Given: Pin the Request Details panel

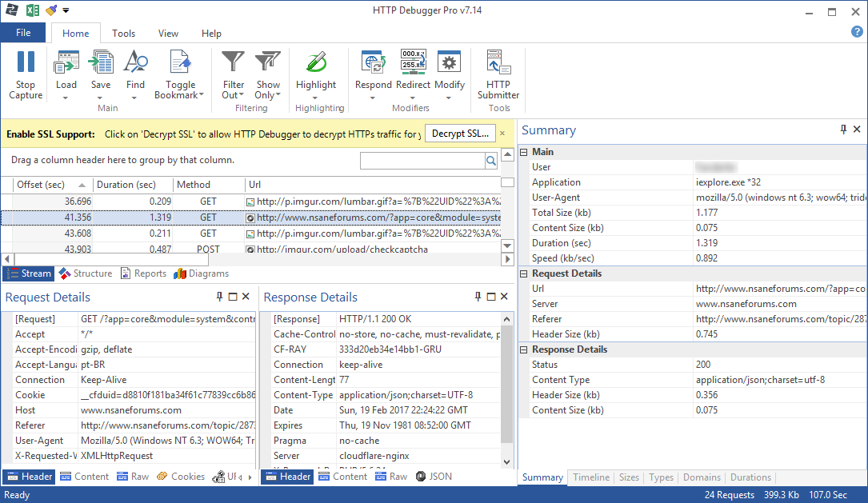Looking at the screenshot, I should click(x=219, y=297).
